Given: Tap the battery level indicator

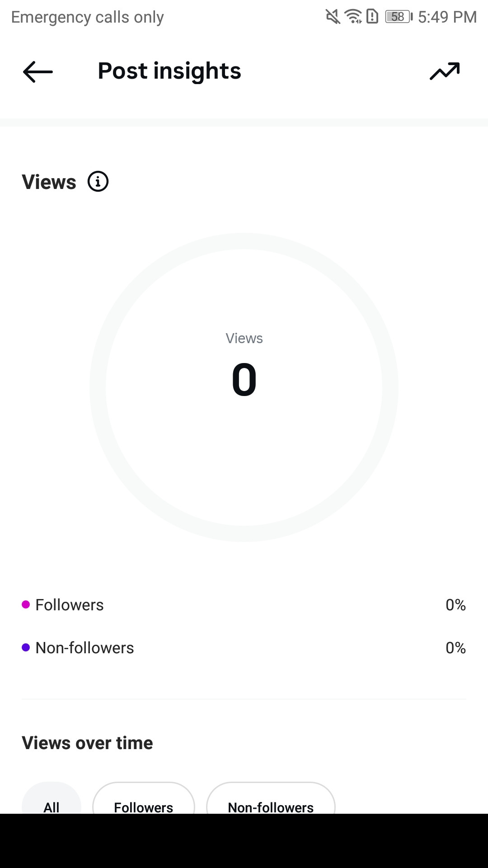Looking at the screenshot, I should point(399,17).
